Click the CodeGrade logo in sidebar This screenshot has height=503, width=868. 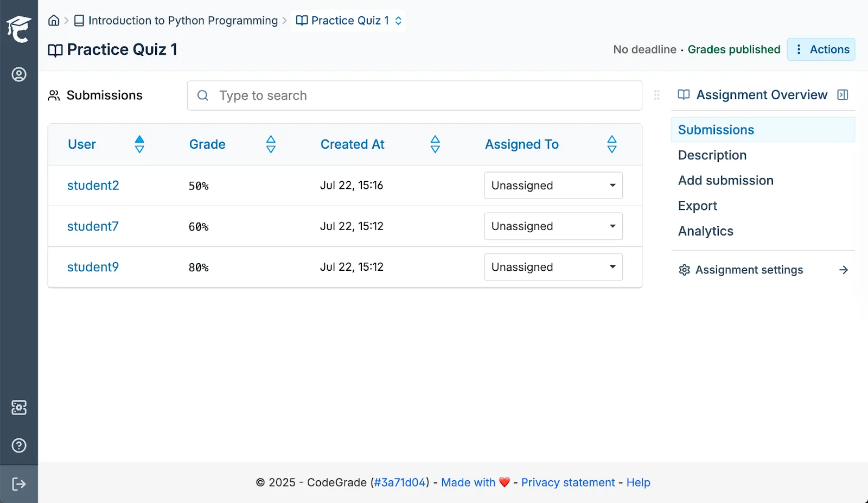(x=19, y=29)
